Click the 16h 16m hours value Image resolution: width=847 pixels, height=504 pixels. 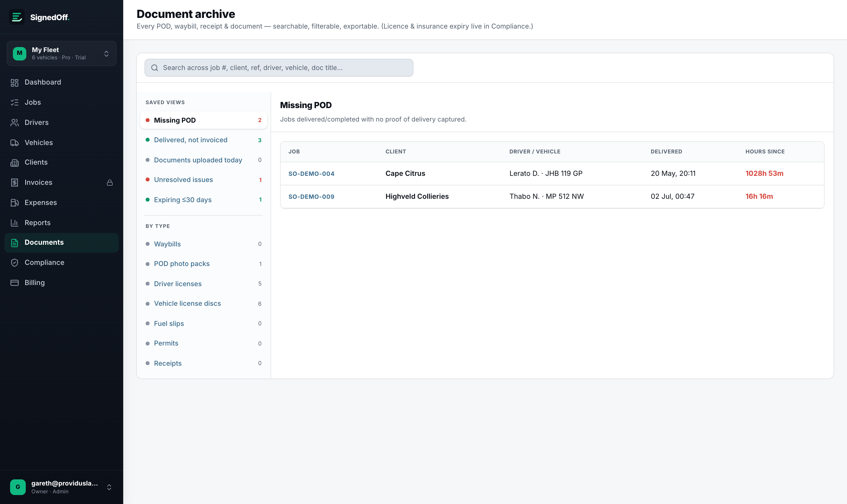pyautogui.click(x=759, y=197)
